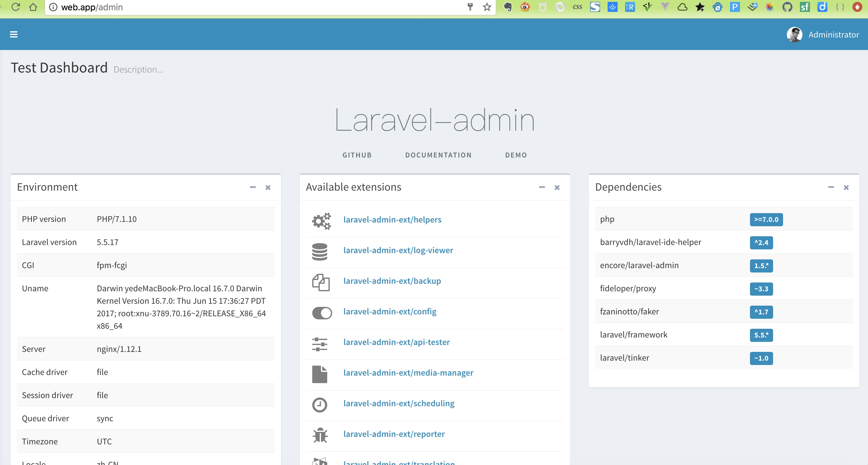
Task: Collapse the Dependencies panel
Action: (x=831, y=187)
